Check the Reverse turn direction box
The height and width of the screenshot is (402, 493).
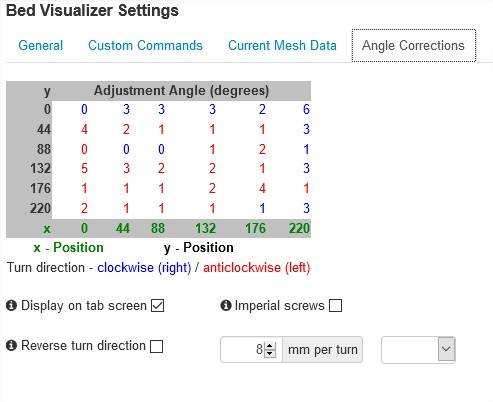pyautogui.click(x=156, y=346)
